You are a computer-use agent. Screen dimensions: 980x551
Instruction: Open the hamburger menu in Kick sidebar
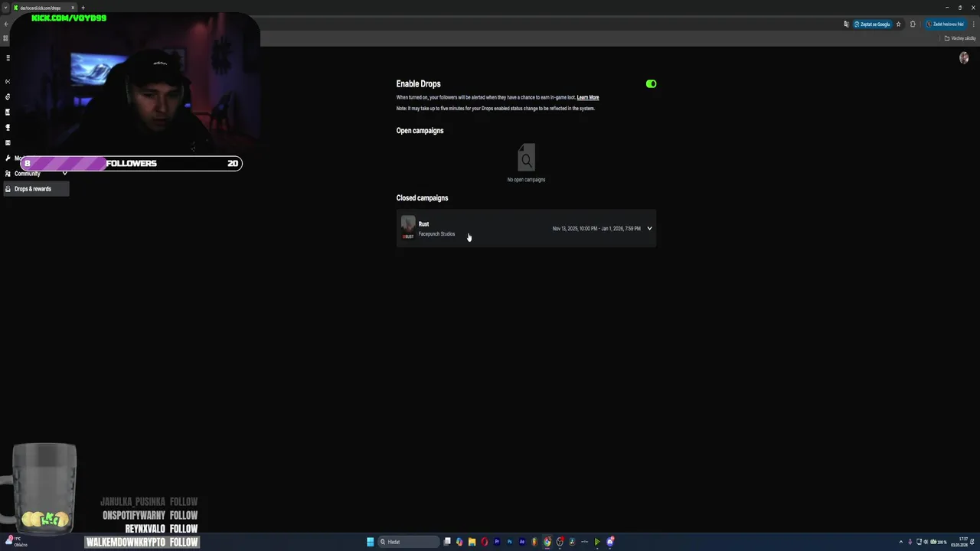(8, 58)
